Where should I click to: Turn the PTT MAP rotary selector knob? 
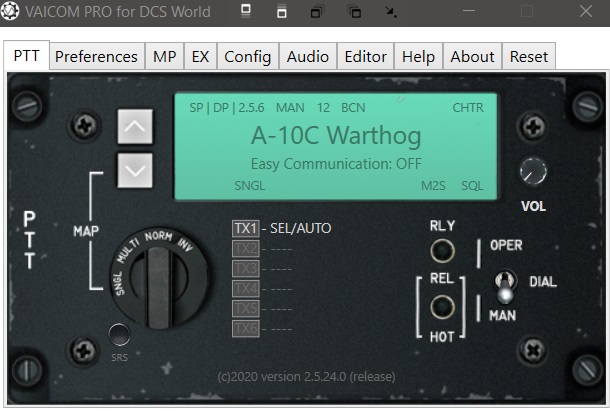click(x=159, y=278)
